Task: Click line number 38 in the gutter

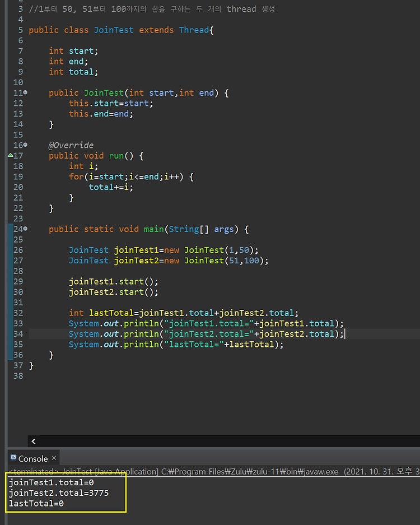Action: click(18, 376)
